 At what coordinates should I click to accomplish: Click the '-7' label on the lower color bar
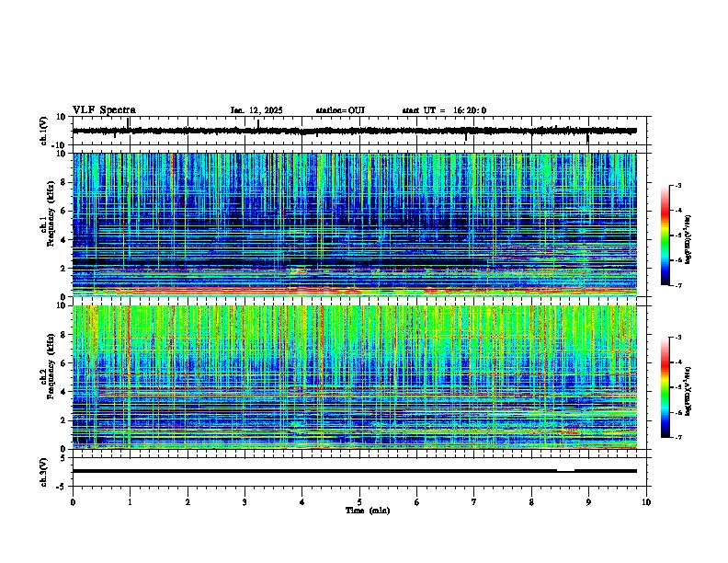click(x=677, y=437)
